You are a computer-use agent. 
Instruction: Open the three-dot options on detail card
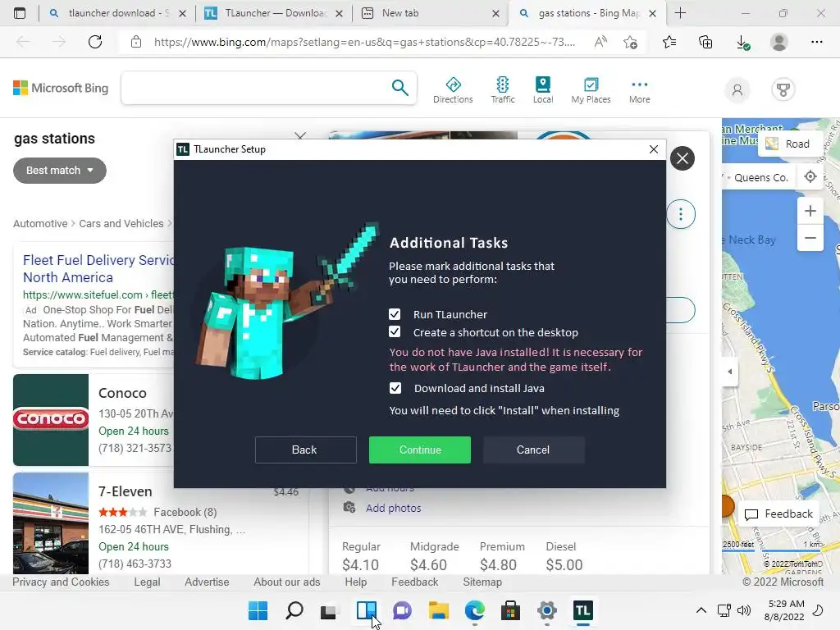[681, 214]
